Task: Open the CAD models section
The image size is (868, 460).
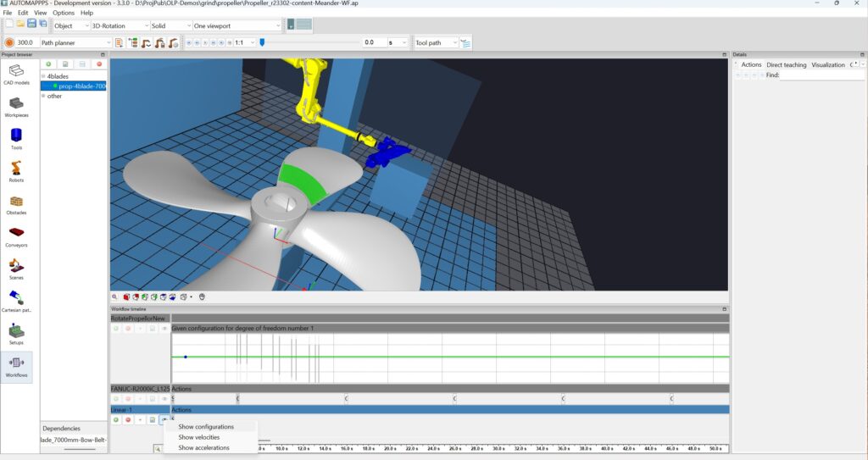Action: click(17, 75)
